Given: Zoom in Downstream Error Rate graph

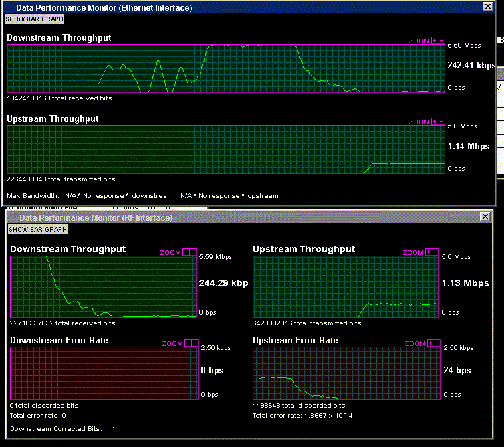Looking at the screenshot, I should (x=188, y=343).
